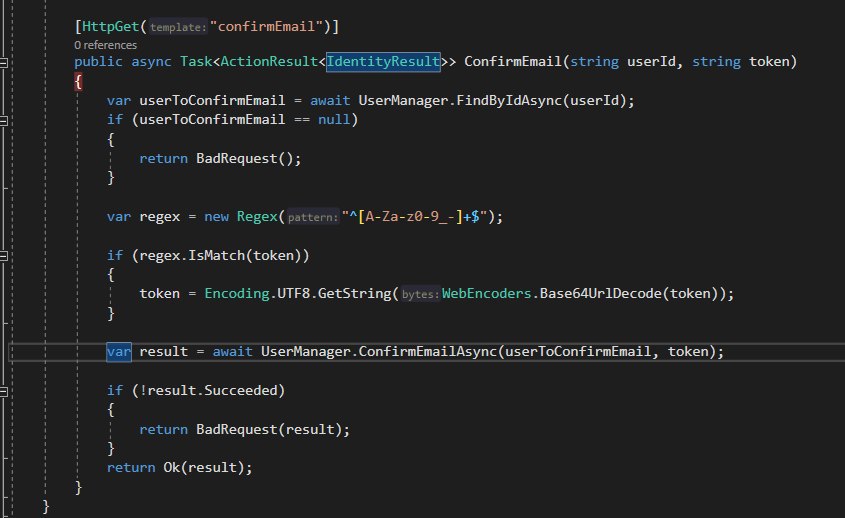Viewport: 845px width, 518px height.
Task: Click the 'public' keyword
Action: tap(99, 61)
